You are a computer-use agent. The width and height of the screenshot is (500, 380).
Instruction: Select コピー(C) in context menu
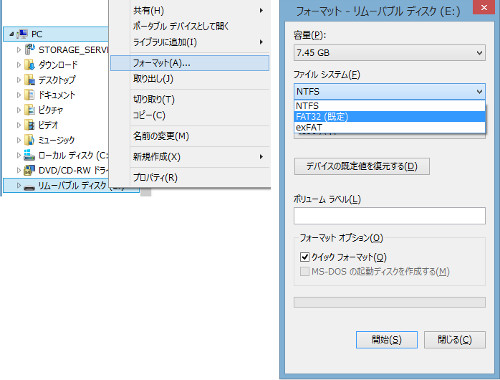click(x=190, y=115)
